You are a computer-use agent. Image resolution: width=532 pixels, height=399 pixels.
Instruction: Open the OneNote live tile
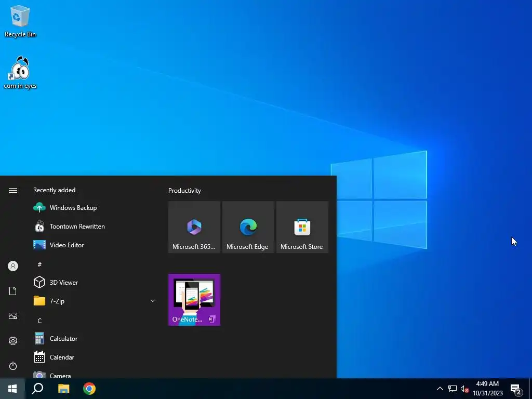click(194, 300)
